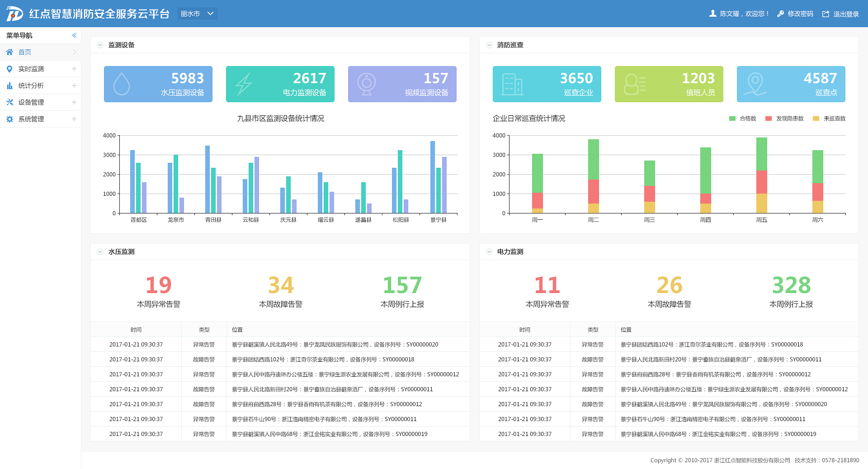Select power table row with SY00000018
Viewport: 868px width, 469px height.
(669, 344)
